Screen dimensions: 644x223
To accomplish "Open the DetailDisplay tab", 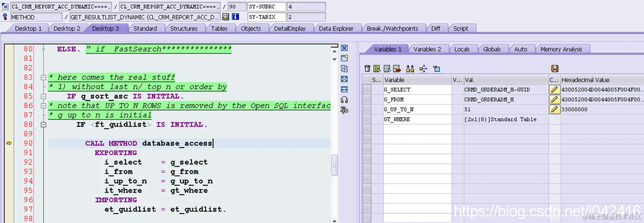I will click(290, 28).
